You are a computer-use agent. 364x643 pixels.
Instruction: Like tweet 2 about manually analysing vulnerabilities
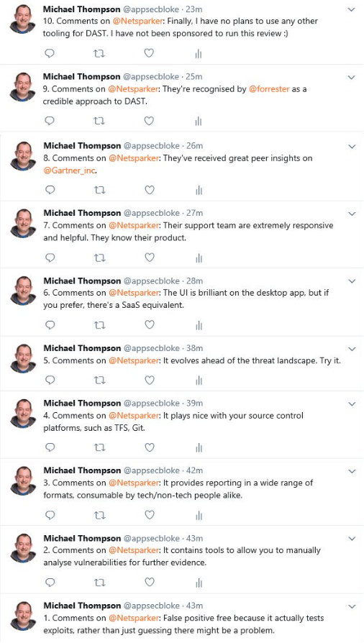[x=150, y=583]
